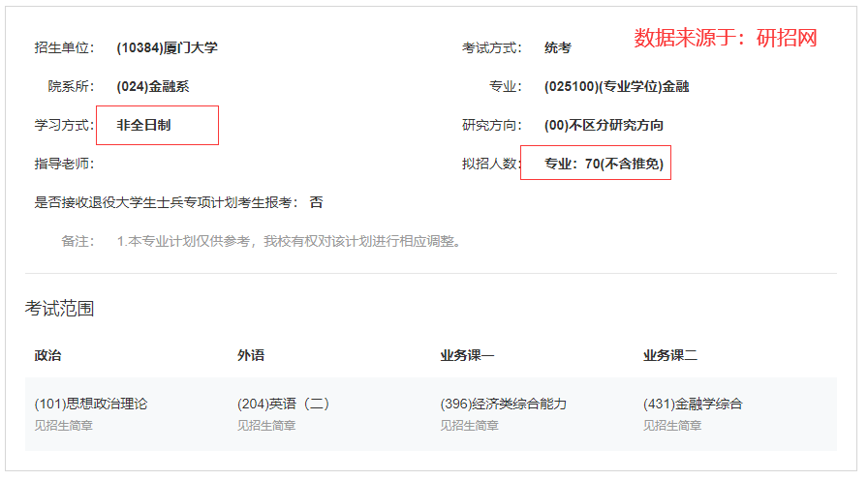Click the 专业: field label before (025100)
The width and height of the screenshot is (868, 480).
click(x=506, y=87)
